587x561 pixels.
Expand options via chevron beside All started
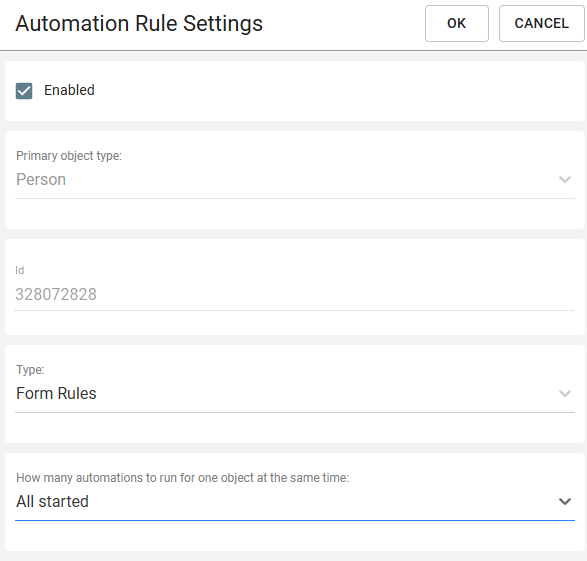click(x=565, y=501)
